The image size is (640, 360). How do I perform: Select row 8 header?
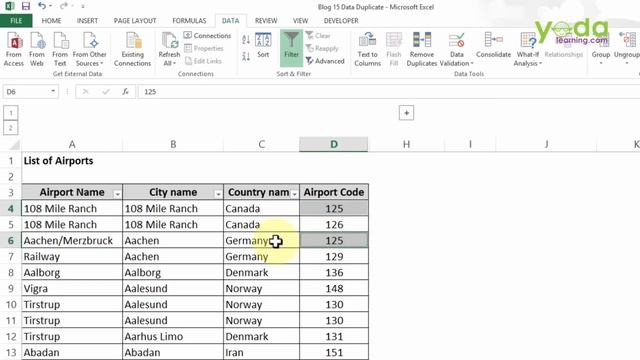tap(11, 273)
